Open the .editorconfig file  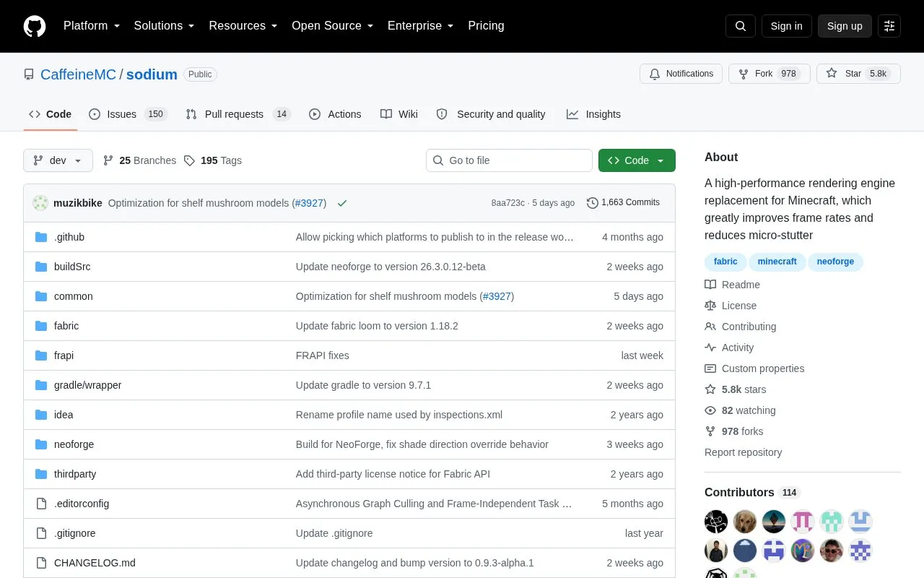pos(82,504)
